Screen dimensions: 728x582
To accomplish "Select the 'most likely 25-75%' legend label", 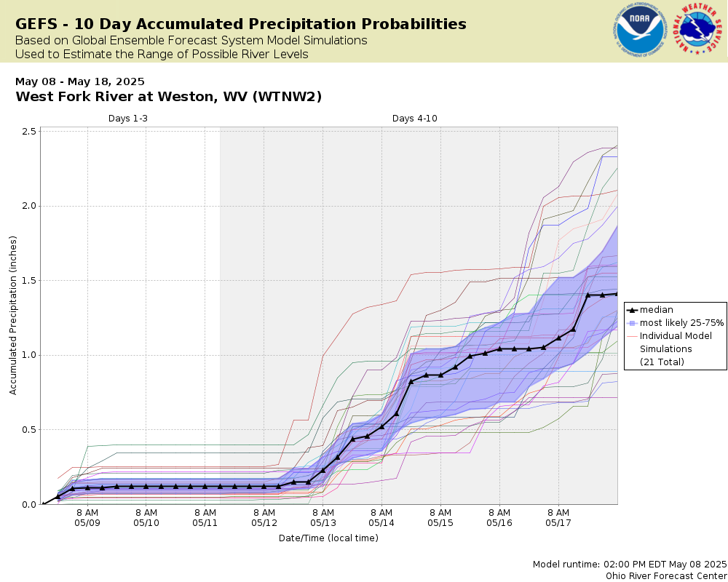I will (681, 323).
